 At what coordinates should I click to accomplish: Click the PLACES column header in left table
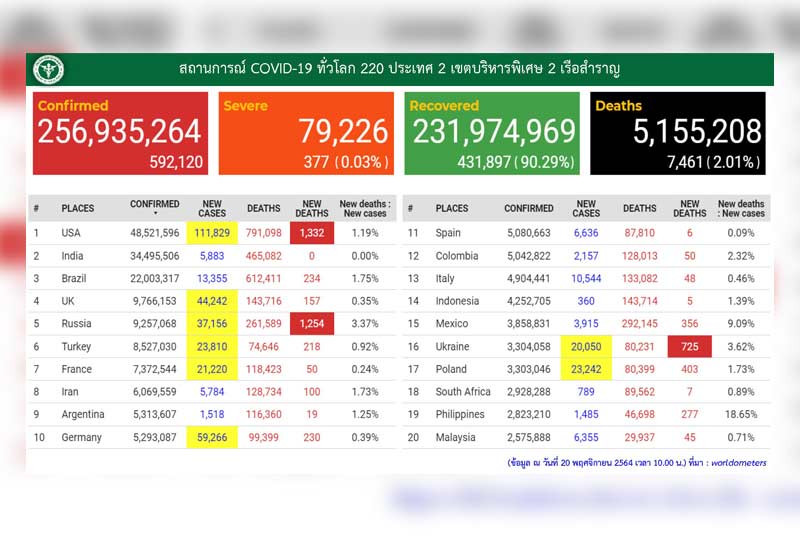tap(78, 209)
